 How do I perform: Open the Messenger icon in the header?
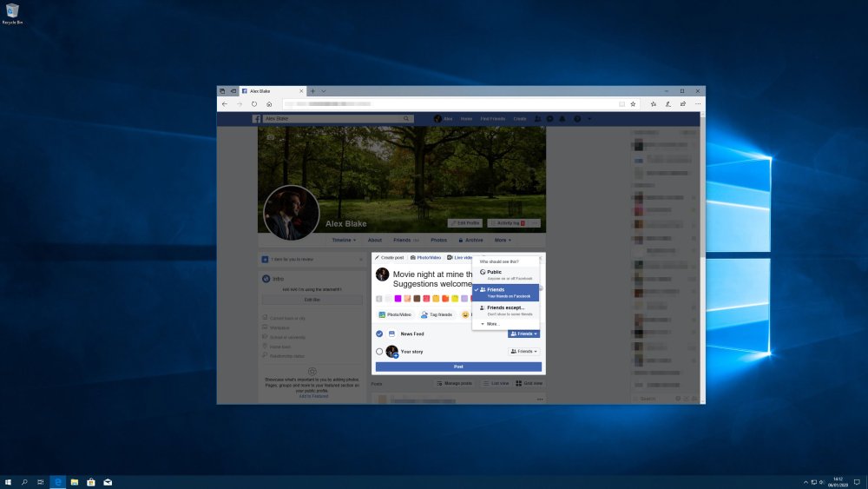[x=549, y=118]
